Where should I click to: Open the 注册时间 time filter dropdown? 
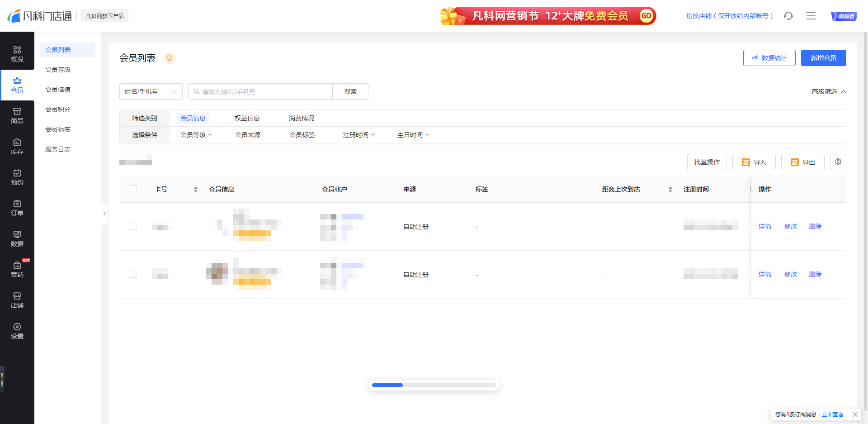tap(359, 134)
